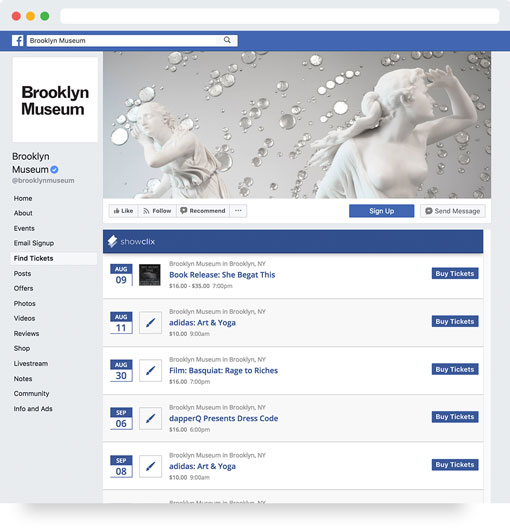This screenshot has width=510, height=530.
Task: Click the AUG 30 date badge
Action: coord(121,371)
